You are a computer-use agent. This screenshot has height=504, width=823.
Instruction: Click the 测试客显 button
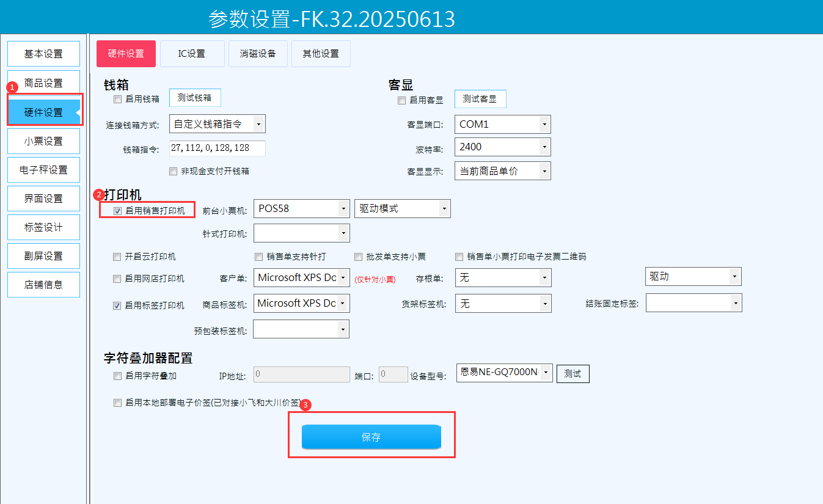click(x=480, y=99)
